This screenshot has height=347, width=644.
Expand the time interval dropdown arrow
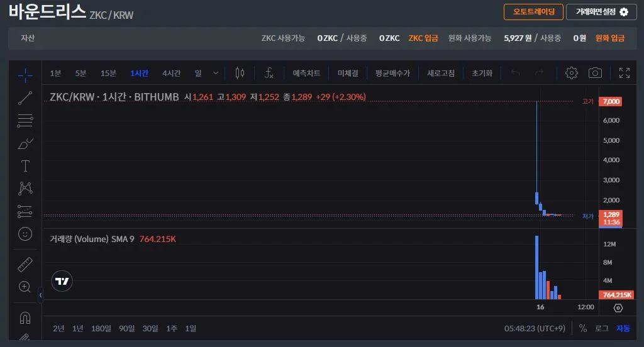216,73
